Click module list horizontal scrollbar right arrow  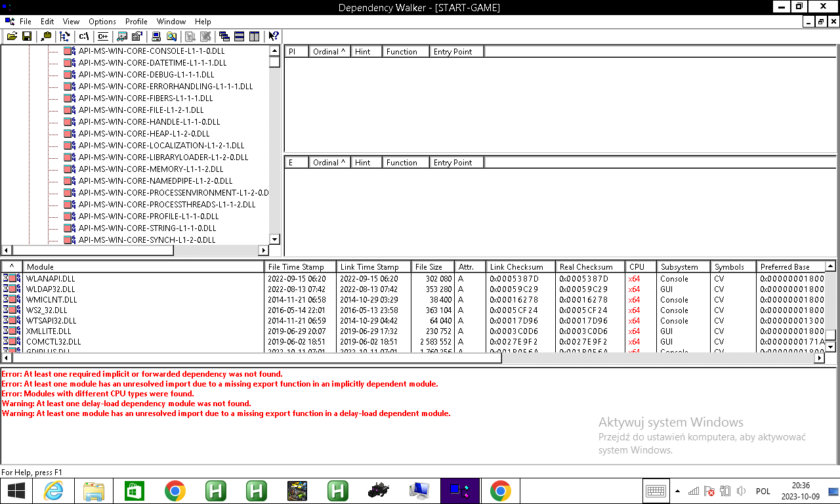820,358
